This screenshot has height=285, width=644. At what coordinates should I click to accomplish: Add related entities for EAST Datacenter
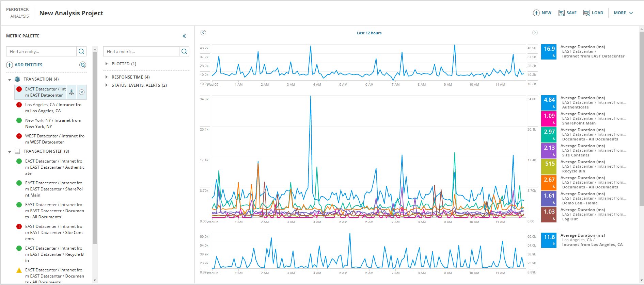click(x=72, y=92)
